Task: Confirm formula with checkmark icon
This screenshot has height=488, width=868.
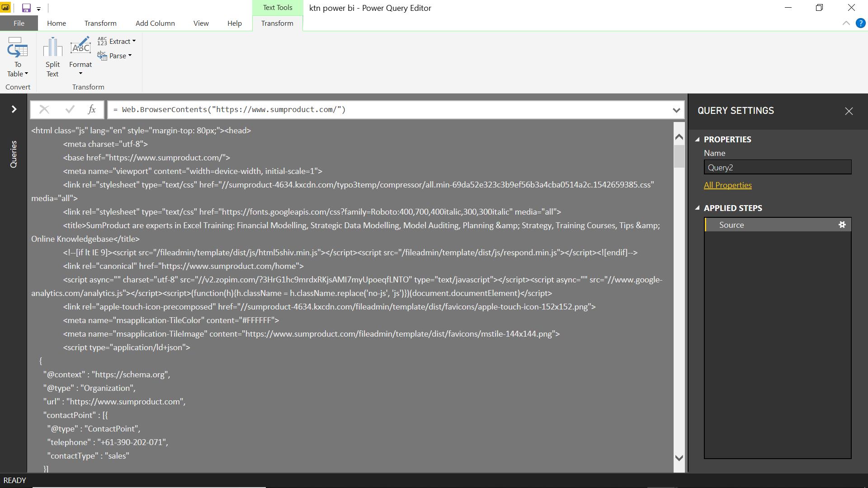Action: click(x=70, y=109)
